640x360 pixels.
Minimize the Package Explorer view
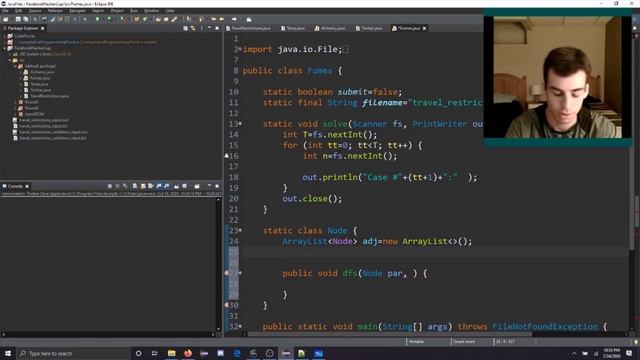[x=209, y=28]
